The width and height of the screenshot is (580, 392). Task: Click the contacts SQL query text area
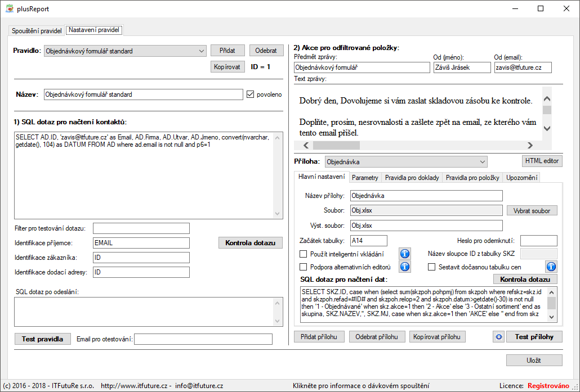(x=149, y=175)
